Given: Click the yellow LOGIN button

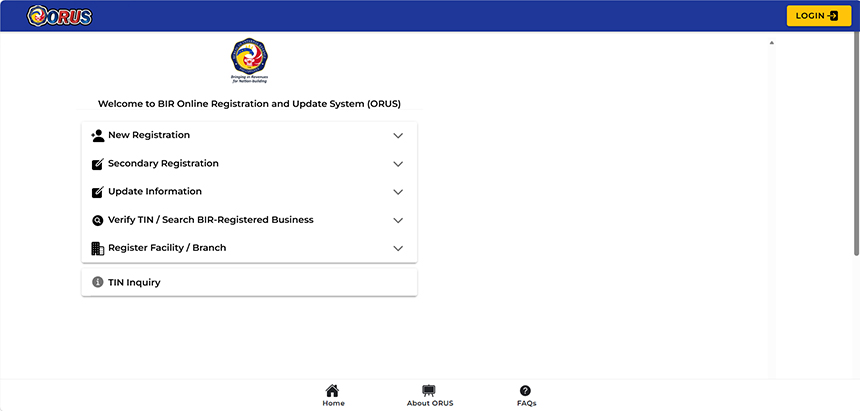Looking at the screenshot, I should coord(819,16).
